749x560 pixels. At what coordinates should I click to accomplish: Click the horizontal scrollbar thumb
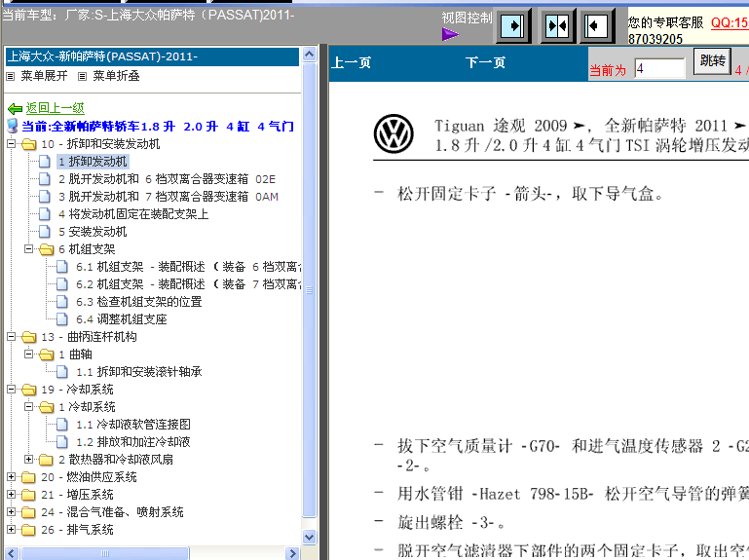click(105, 554)
